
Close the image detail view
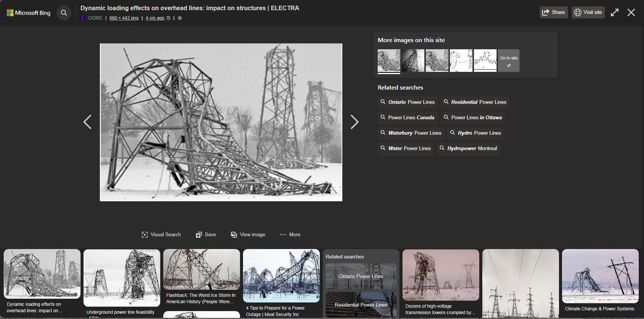(631, 12)
